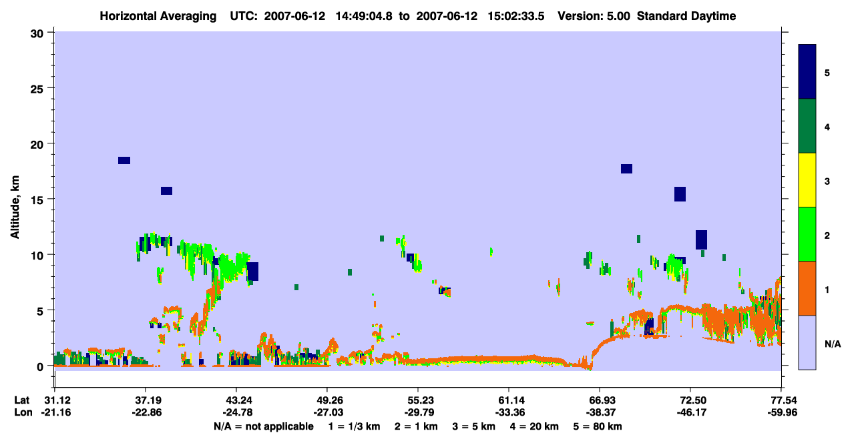Click the colorbar label '3'

pos(827,181)
